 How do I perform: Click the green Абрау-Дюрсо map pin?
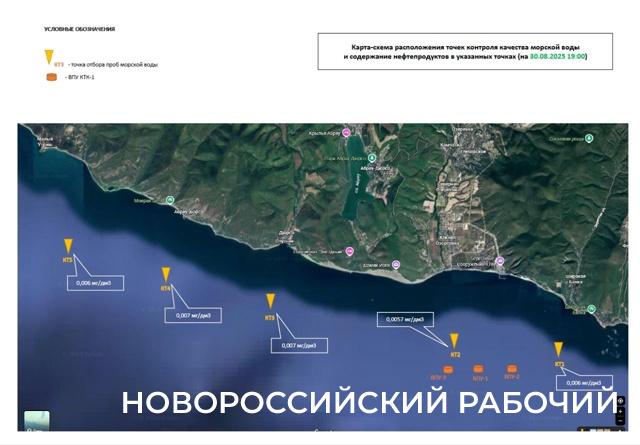pyautogui.click(x=372, y=159)
